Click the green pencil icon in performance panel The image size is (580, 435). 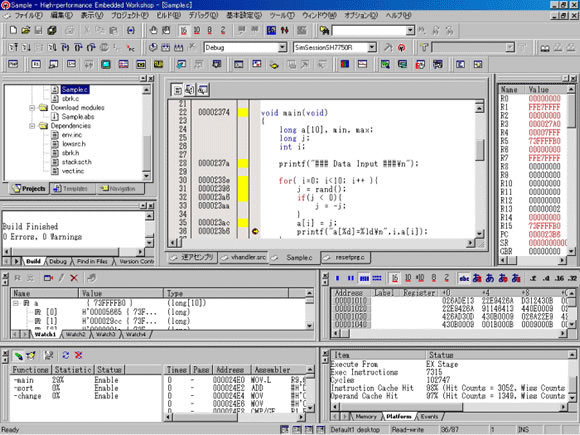18,355
